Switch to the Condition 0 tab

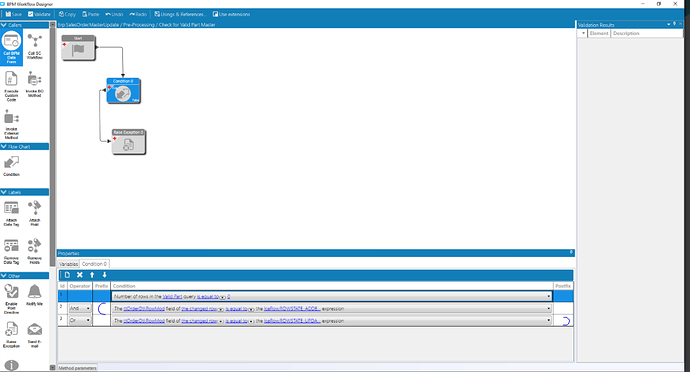pyautogui.click(x=94, y=264)
